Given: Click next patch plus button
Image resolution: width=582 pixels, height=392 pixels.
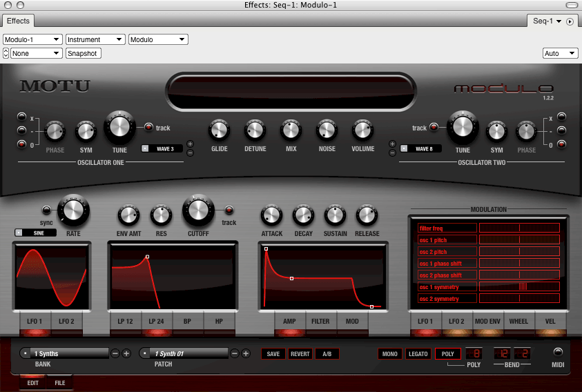Looking at the screenshot, I should [246, 354].
